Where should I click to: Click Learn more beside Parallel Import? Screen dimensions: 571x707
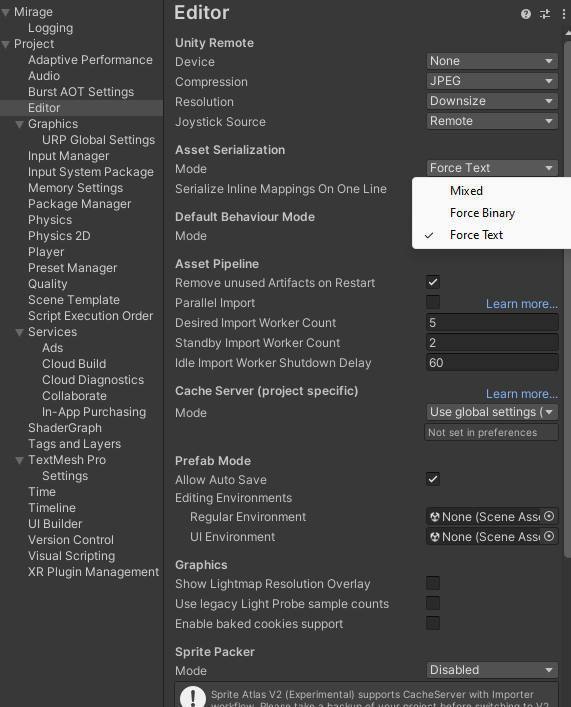(522, 304)
